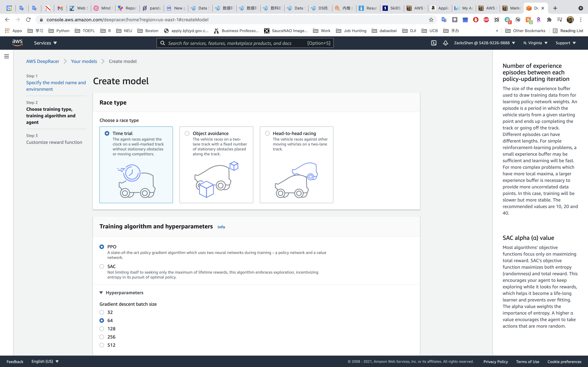This screenshot has width=588, height=367.
Task: Open the Apps grid bookmark shortcut
Action: [x=14, y=31]
